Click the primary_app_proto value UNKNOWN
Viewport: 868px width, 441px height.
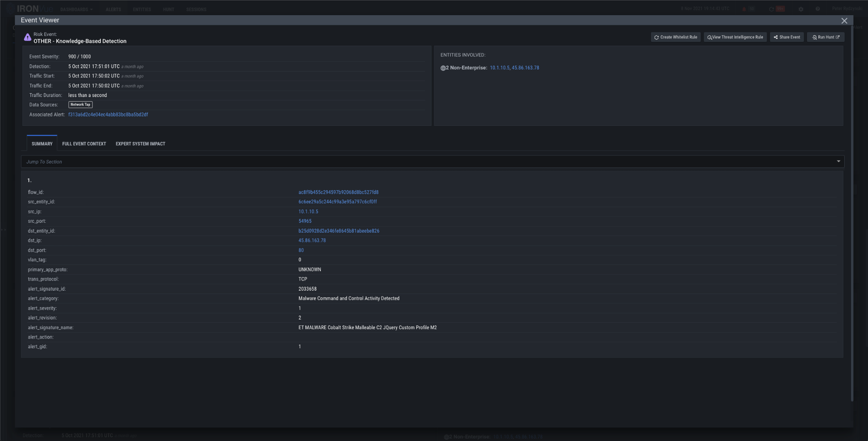click(x=310, y=270)
